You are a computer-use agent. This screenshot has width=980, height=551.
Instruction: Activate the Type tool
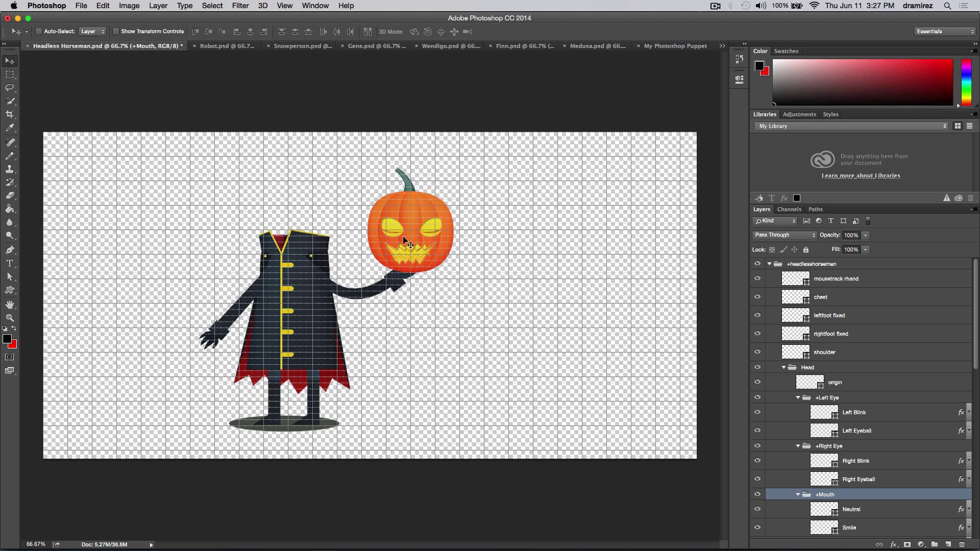tap(10, 263)
